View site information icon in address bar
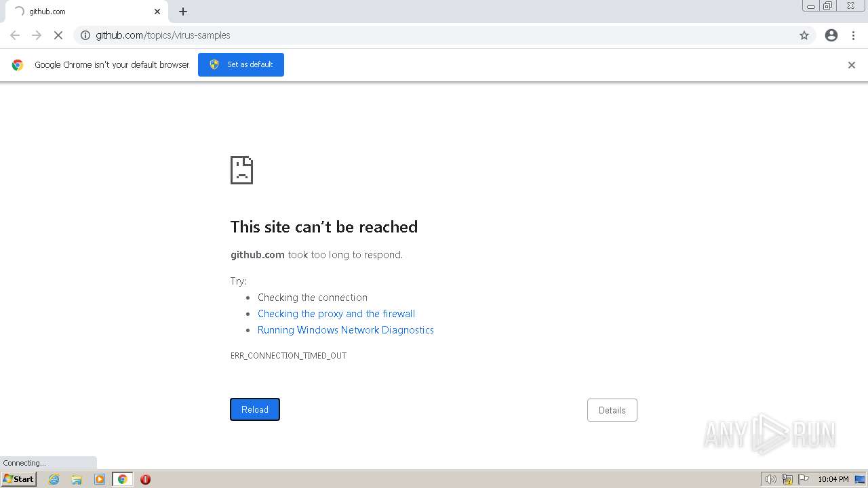Viewport: 868px width, 488px height. [x=85, y=35]
